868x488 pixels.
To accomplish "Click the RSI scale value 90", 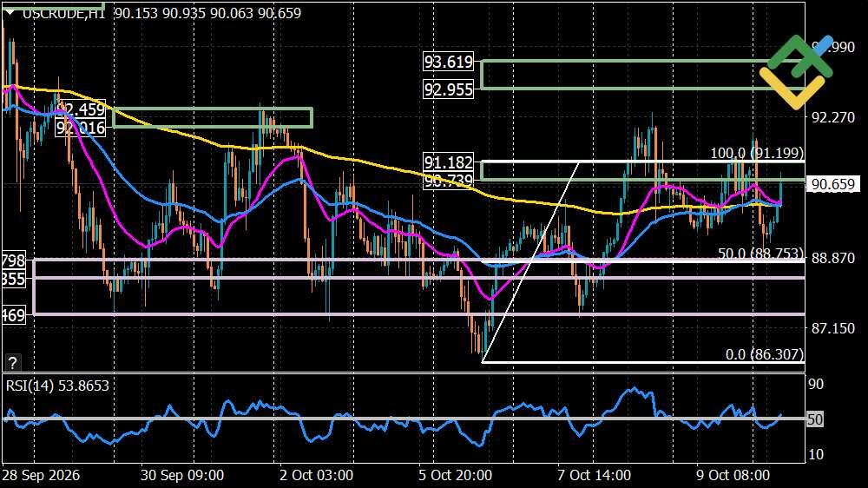I will tap(816, 384).
